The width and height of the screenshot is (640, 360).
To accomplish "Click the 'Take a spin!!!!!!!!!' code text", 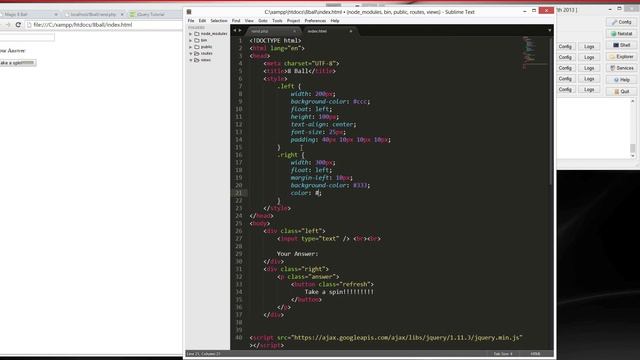I will coord(339,292).
